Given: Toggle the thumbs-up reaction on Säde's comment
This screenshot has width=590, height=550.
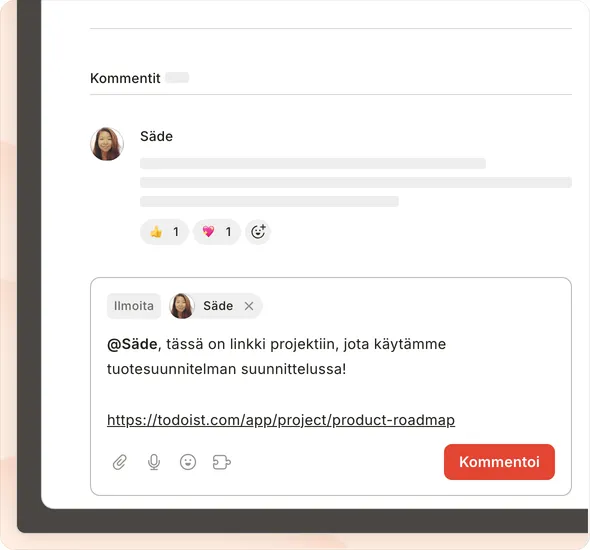Looking at the screenshot, I should coord(164,232).
